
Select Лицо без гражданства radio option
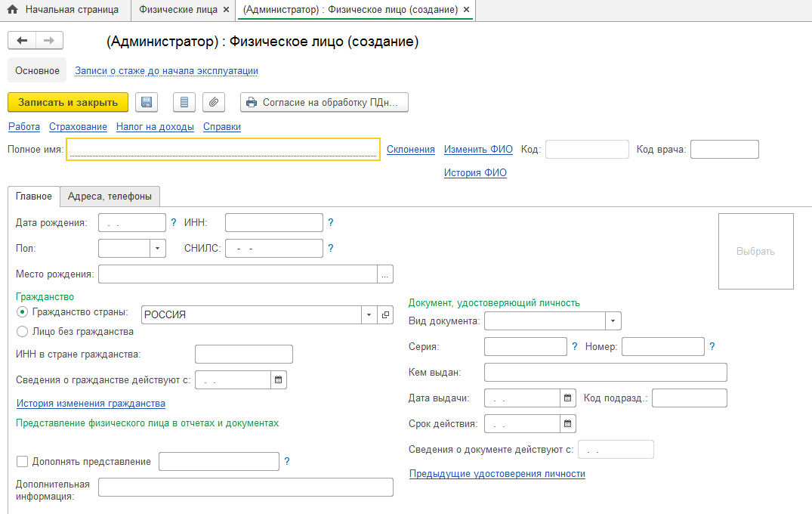[23, 331]
